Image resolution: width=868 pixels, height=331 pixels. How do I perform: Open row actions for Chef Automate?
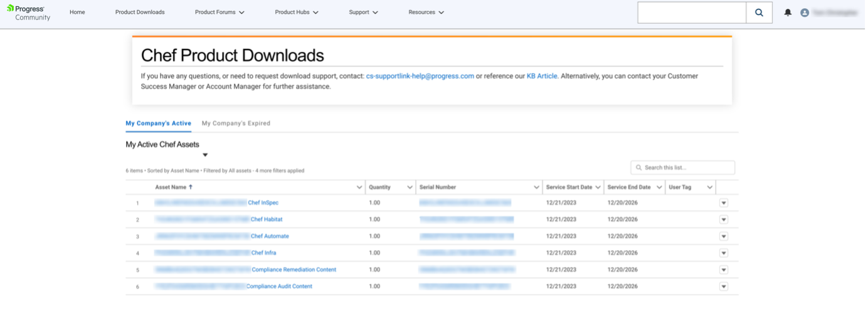723,236
